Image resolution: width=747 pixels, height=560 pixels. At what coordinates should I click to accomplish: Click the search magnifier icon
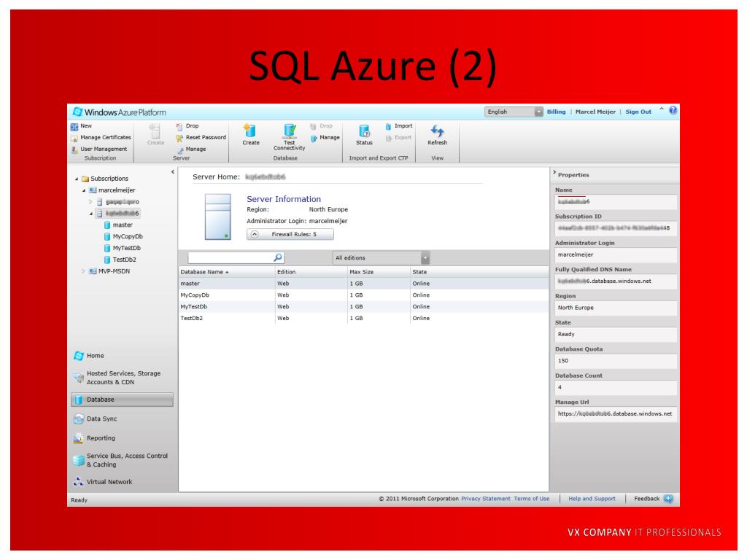278,257
